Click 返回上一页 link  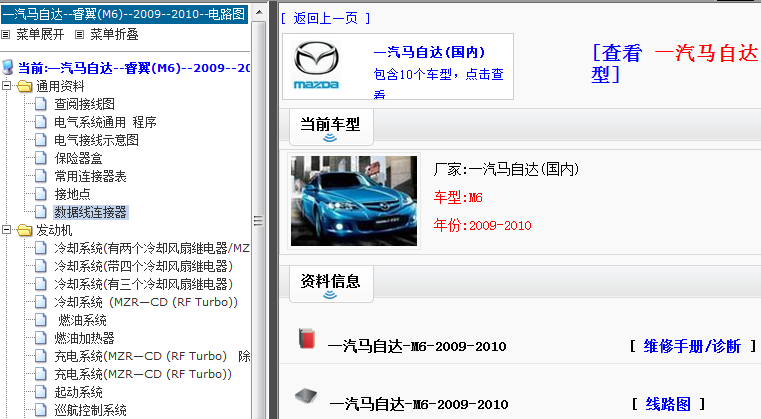point(326,18)
